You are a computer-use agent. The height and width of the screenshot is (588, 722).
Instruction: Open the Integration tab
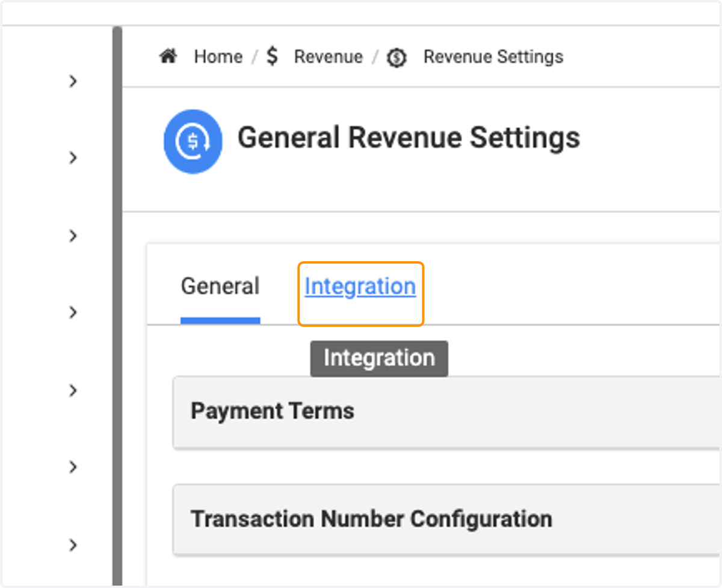pyautogui.click(x=360, y=286)
